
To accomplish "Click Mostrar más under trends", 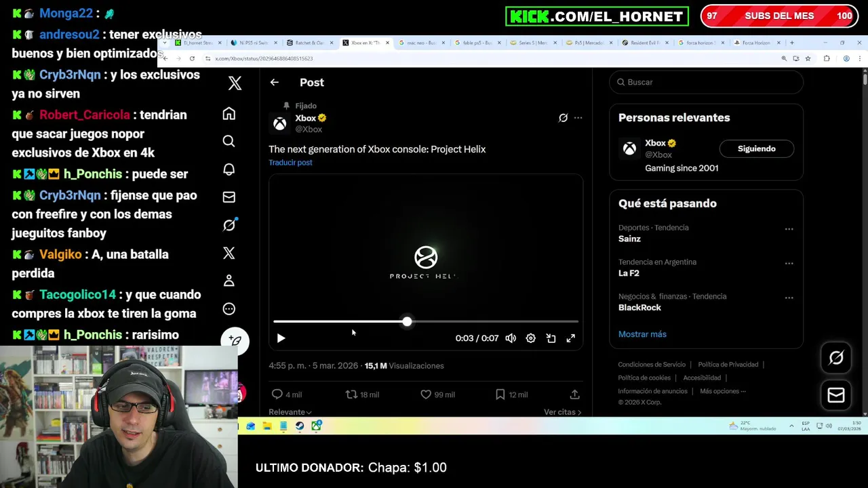I will pos(642,334).
